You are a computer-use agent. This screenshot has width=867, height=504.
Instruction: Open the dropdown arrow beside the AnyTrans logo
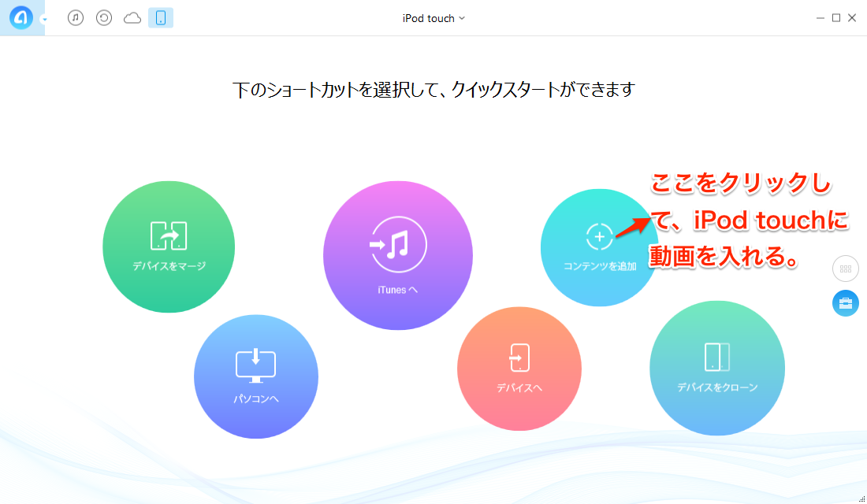[44, 20]
